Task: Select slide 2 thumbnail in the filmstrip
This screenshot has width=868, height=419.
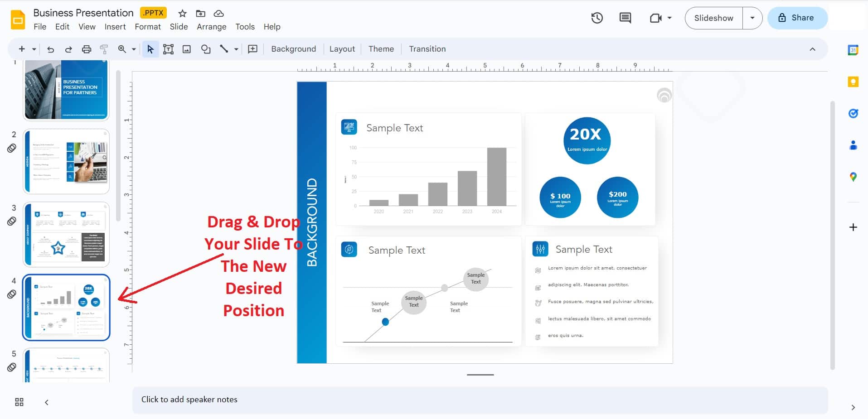Action: pos(66,161)
